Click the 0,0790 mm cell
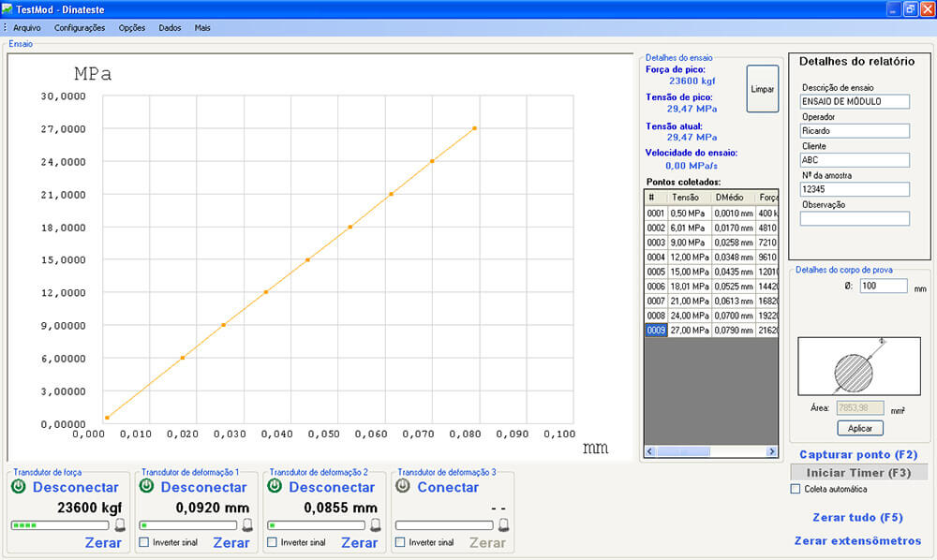Image resolution: width=937 pixels, height=560 pixels. tap(734, 331)
